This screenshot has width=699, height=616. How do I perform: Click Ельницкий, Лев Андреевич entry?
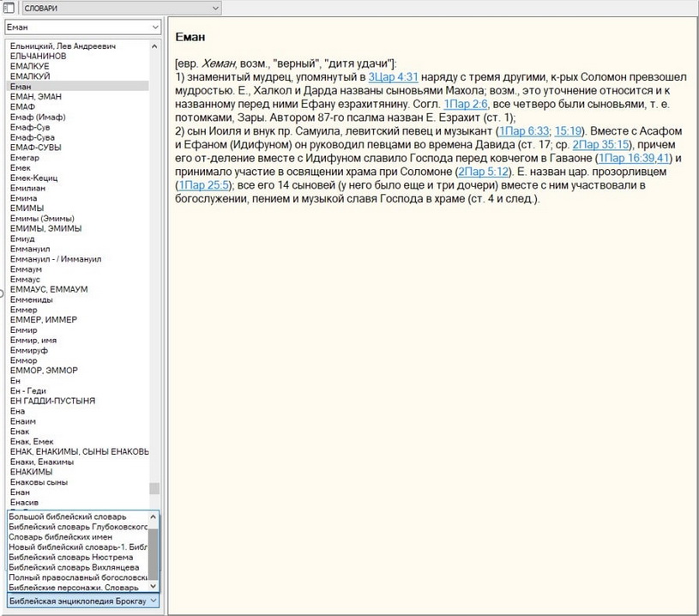tap(63, 45)
